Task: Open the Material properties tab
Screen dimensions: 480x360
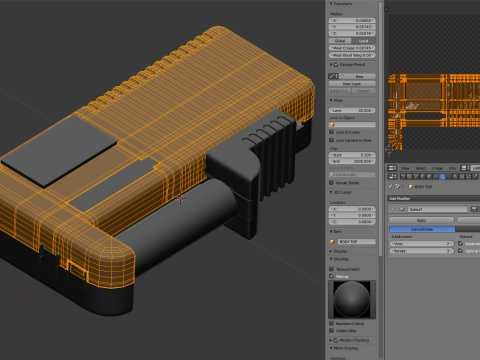Action: pyautogui.click(x=455, y=176)
